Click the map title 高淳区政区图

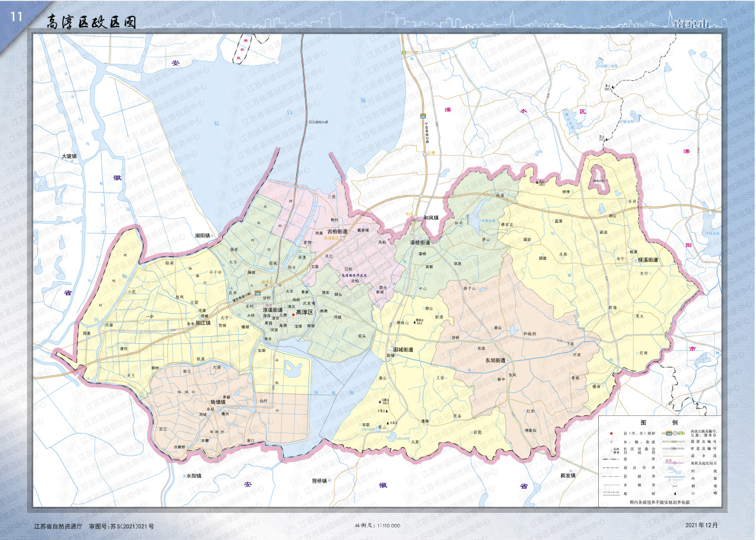[x=92, y=22]
